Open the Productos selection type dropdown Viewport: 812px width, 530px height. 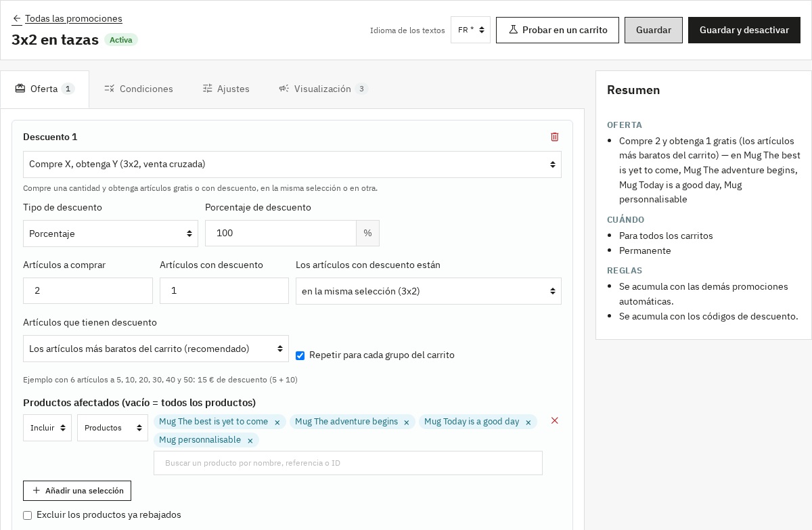[x=112, y=428]
